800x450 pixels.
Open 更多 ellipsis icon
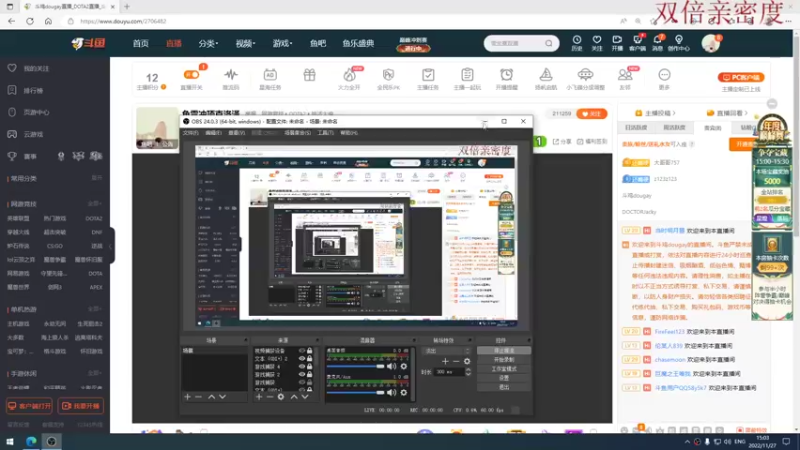pyautogui.click(x=664, y=74)
